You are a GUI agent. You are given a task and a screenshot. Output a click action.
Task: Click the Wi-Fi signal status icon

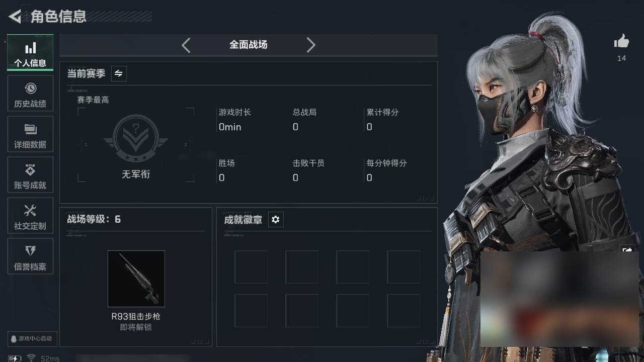[31, 357]
